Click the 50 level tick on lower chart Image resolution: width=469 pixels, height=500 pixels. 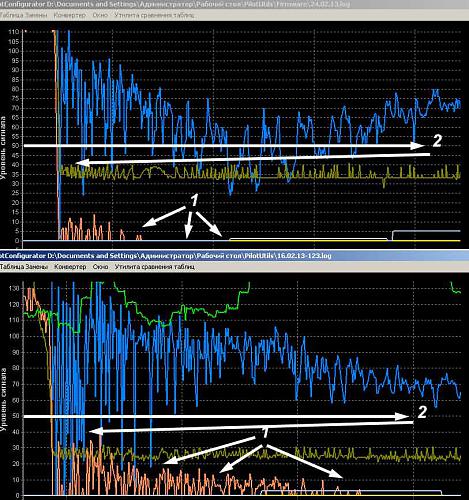[x=15, y=416]
